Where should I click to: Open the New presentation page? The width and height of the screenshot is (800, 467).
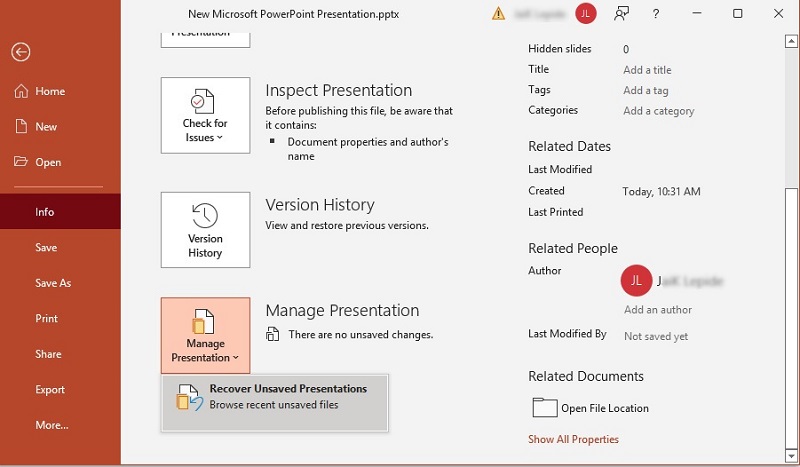[x=60, y=127]
